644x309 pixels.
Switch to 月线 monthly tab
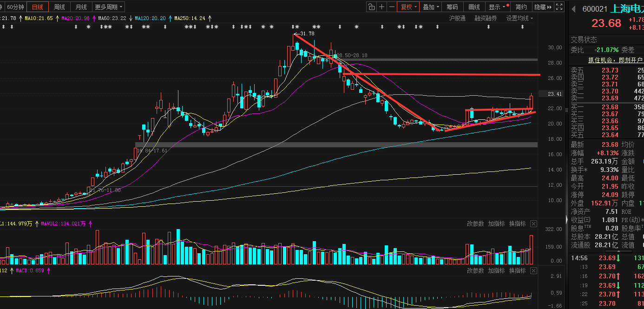81,7
